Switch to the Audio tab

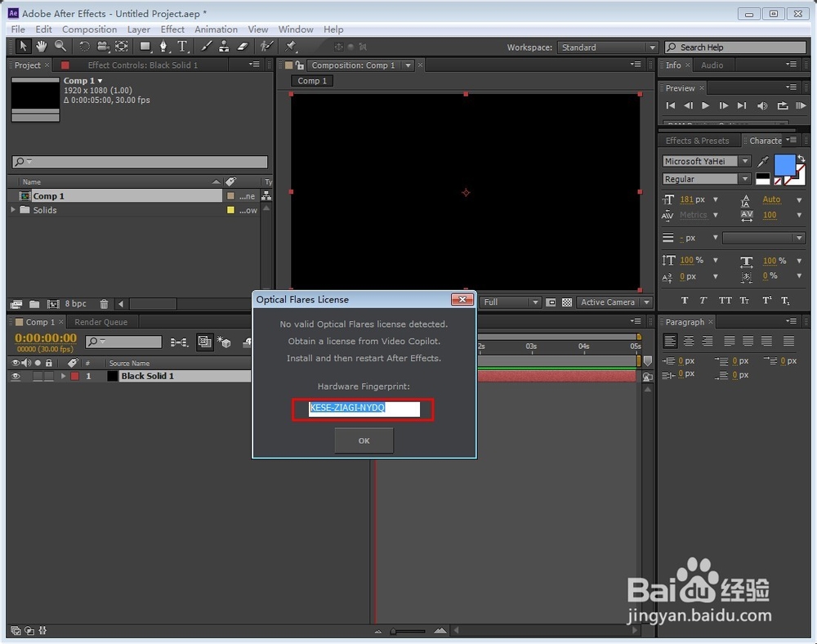click(x=712, y=65)
